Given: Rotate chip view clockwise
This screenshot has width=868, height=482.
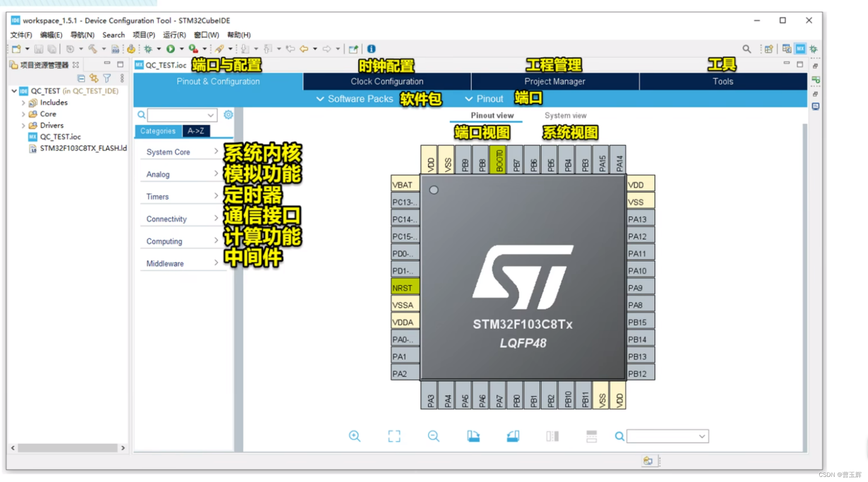Looking at the screenshot, I should [x=473, y=436].
